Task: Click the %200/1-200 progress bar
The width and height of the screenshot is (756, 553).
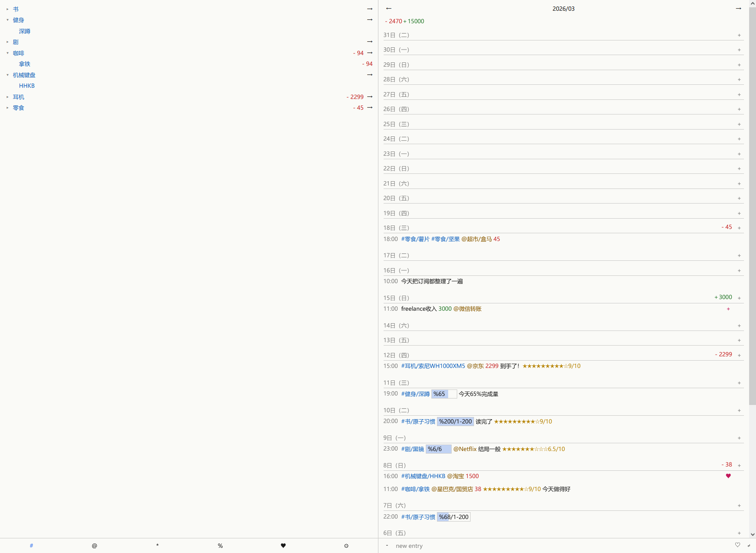Action: click(x=455, y=421)
